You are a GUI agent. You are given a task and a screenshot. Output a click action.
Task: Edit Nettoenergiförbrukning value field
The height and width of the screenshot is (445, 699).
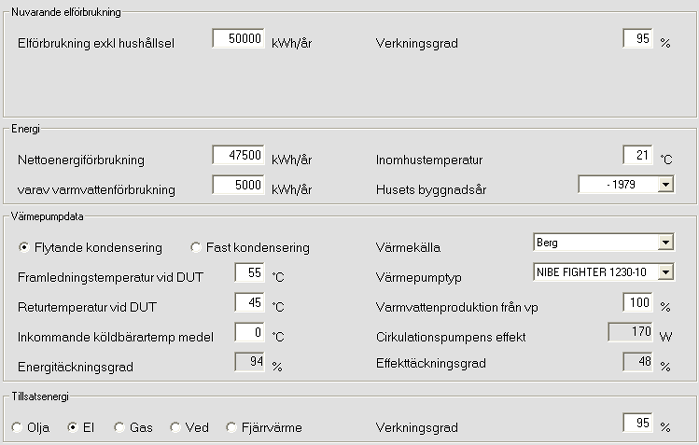click(238, 155)
